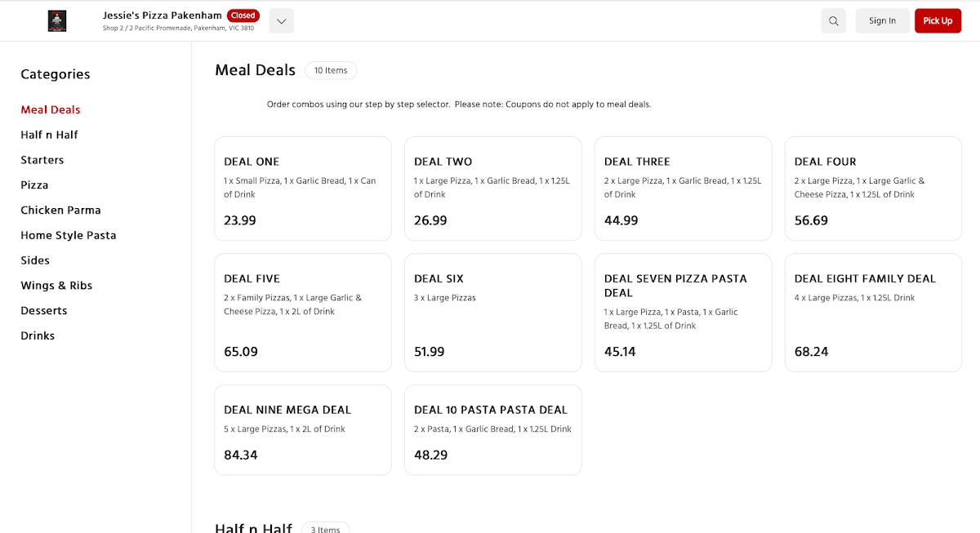Choose the DEAL TWO card
The height and width of the screenshot is (533, 980).
493,189
